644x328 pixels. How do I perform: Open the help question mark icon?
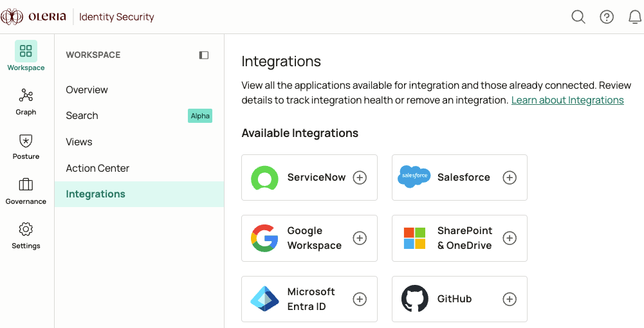(607, 17)
